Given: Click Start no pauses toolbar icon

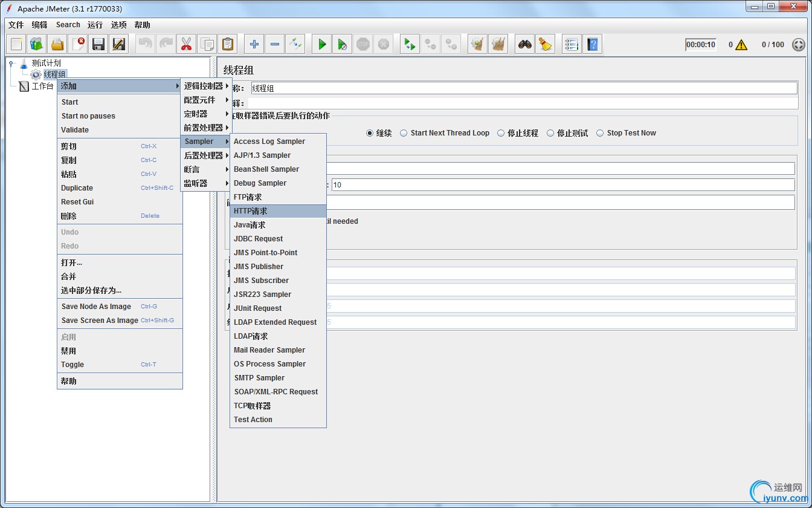Looking at the screenshot, I should 343,44.
